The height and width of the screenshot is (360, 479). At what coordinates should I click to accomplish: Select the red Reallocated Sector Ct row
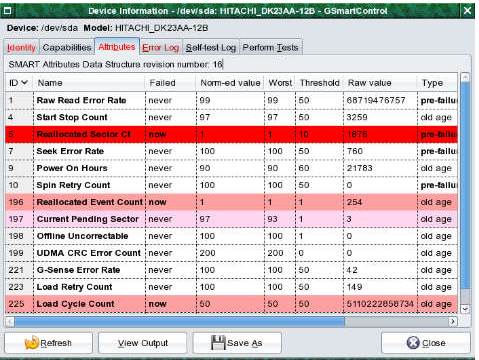click(231, 134)
